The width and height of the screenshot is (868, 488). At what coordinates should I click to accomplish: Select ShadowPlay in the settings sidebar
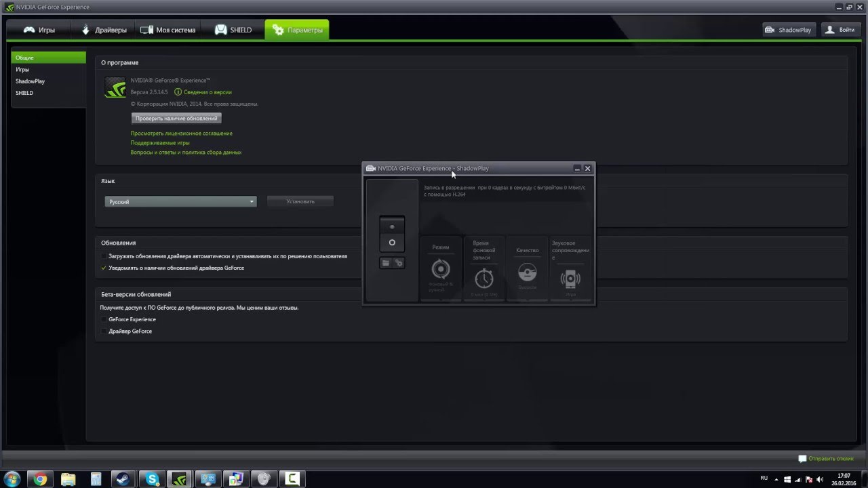tap(49, 81)
